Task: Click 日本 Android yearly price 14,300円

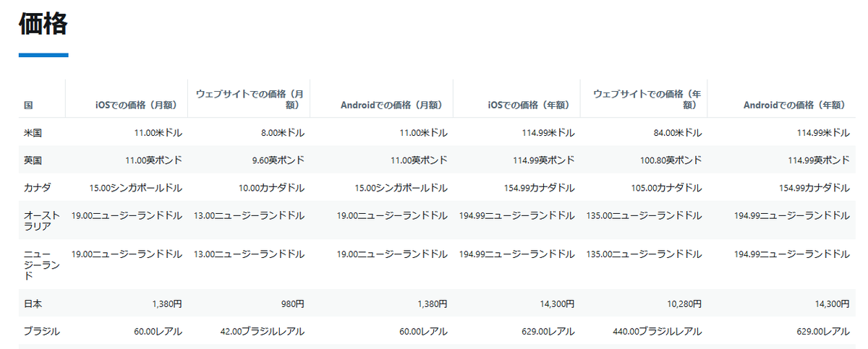Action: [833, 304]
